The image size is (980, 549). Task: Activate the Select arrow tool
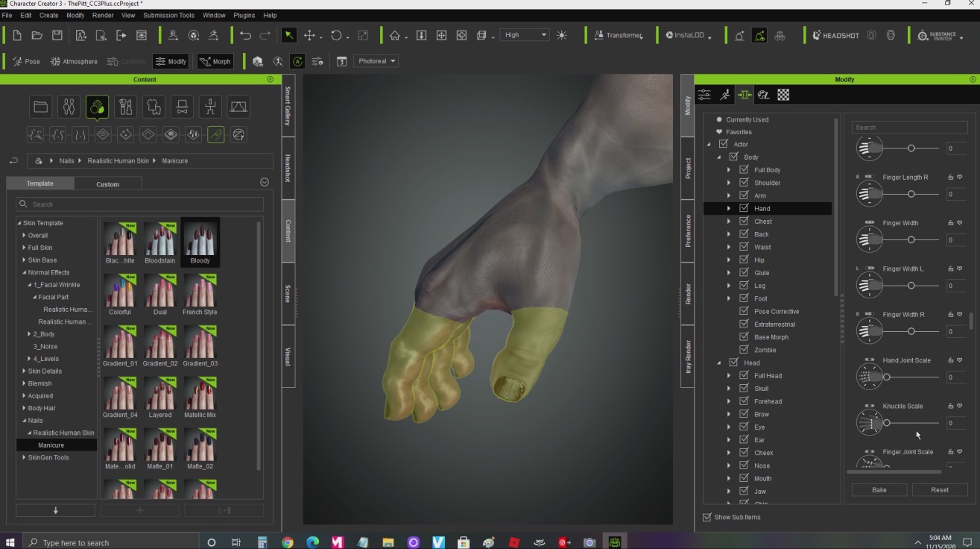click(289, 35)
